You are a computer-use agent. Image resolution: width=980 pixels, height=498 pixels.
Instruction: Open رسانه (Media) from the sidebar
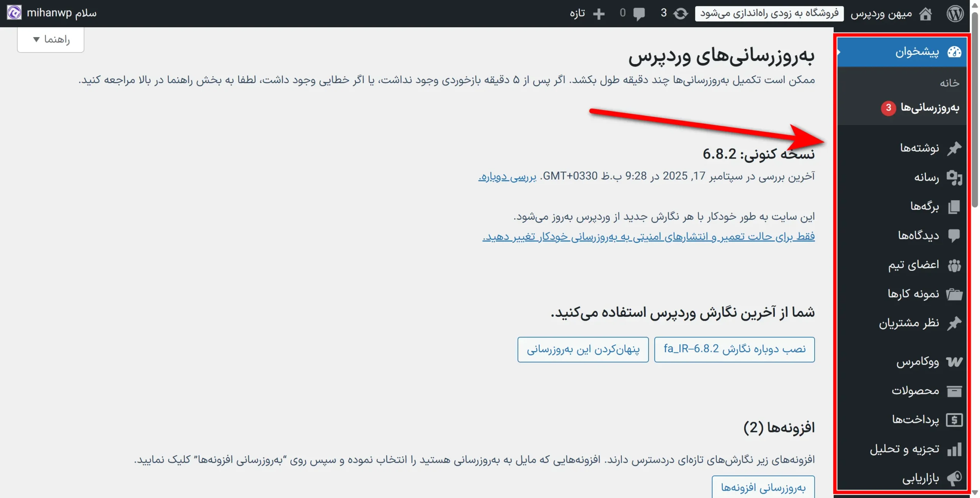(x=926, y=177)
